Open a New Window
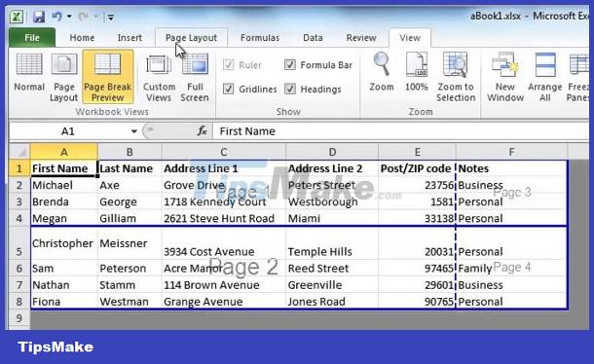Screen dimensions: 594x364 (x=505, y=77)
